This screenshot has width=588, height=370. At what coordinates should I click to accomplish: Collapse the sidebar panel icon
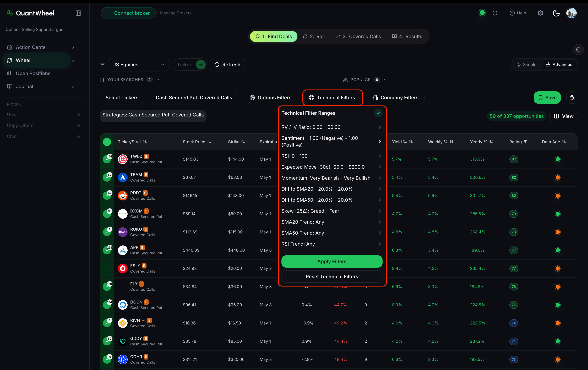click(78, 13)
